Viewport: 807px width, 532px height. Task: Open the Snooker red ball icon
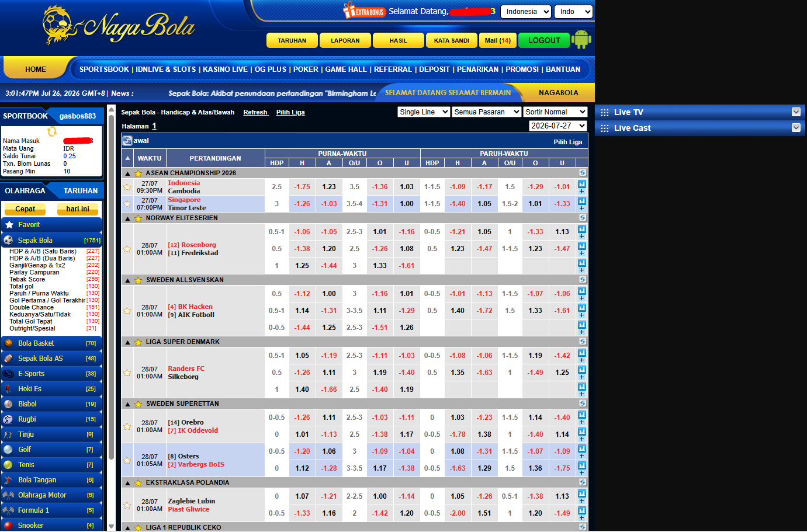coord(8,526)
